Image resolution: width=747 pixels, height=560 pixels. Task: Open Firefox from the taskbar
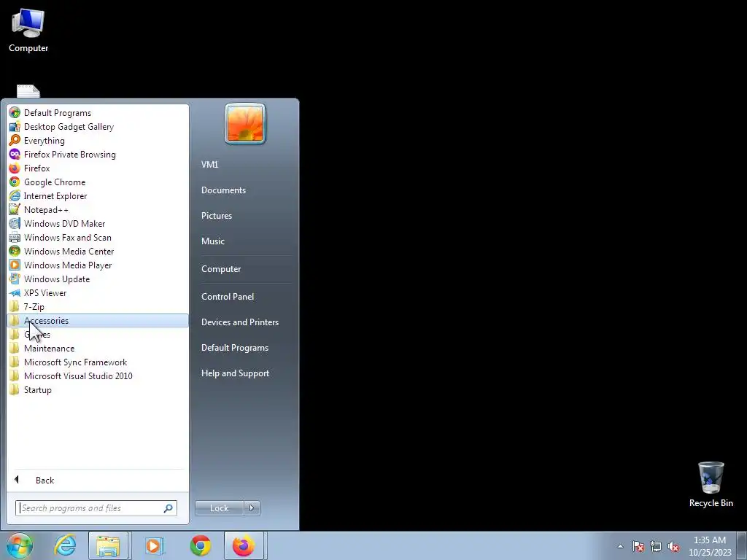[x=244, y=545]
